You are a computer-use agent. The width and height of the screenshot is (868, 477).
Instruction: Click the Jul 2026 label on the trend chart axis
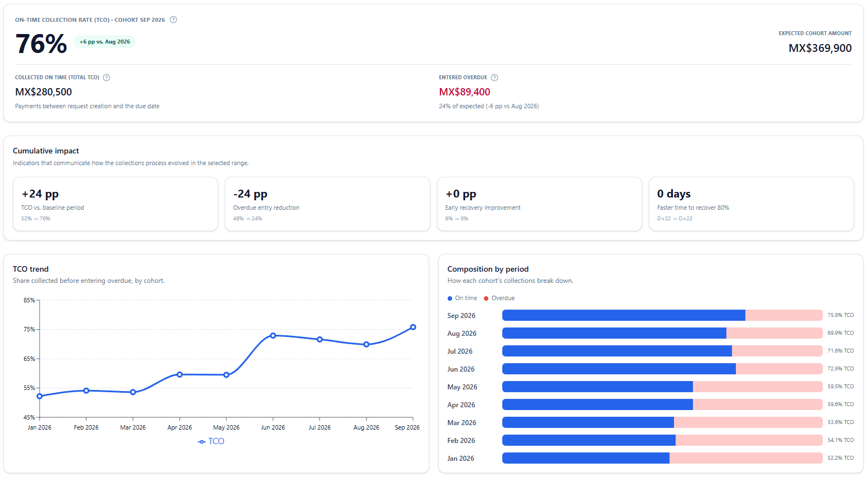(319, 428)
